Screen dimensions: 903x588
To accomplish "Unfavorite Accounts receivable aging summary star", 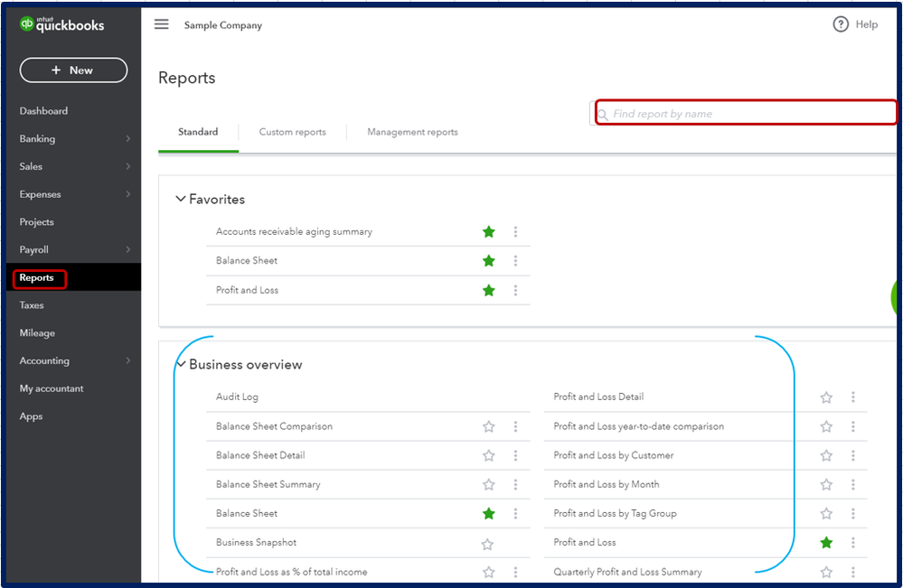I will coord(489,232).
